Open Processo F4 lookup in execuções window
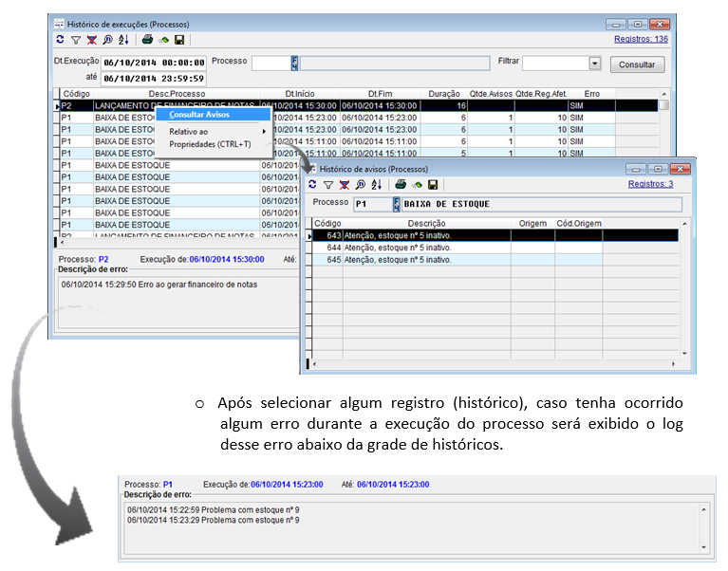Screen dimensions: 728x571 point(295,63)
